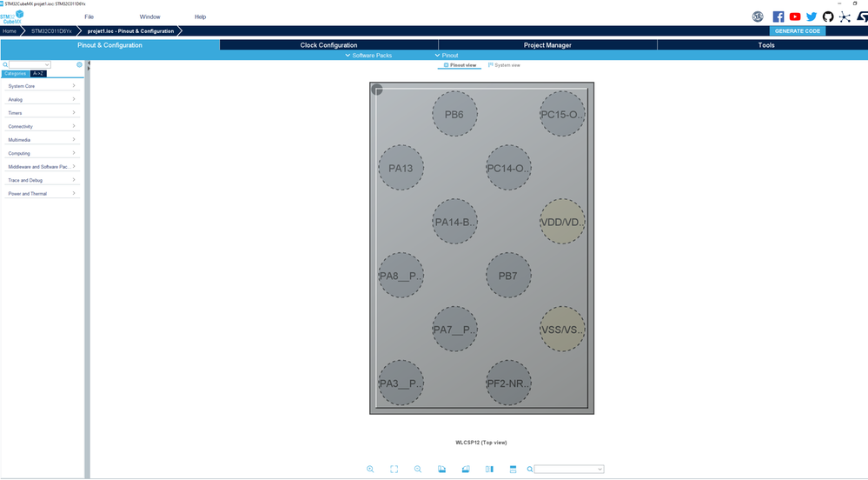Click the STM32C011D6Yx breadcrumb
The height and width of the screenshot is (480, 868).
tap(51, 31)
